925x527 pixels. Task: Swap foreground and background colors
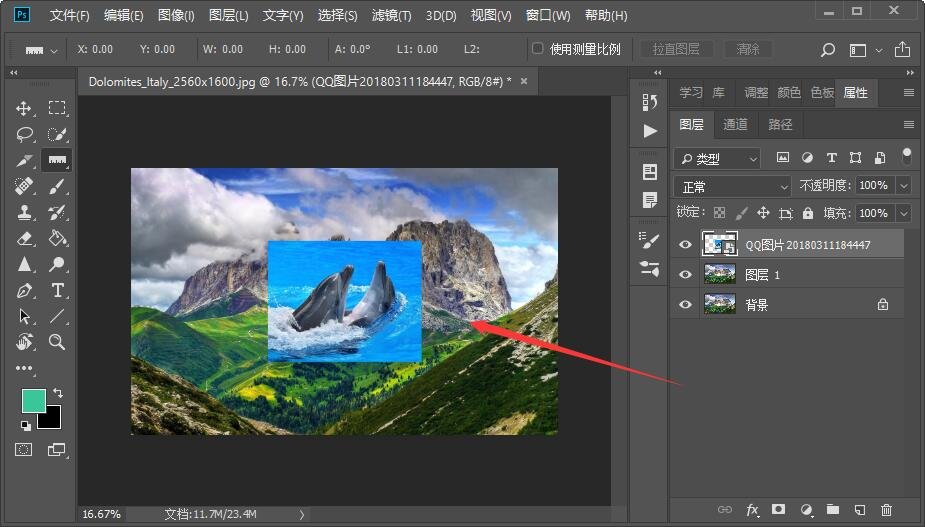[x=58, y=392]
